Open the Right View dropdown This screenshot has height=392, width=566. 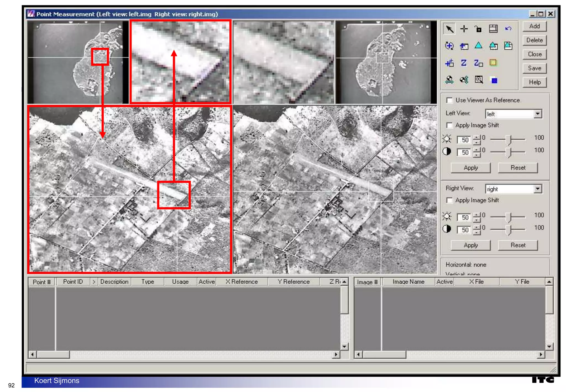click(537, 189)
